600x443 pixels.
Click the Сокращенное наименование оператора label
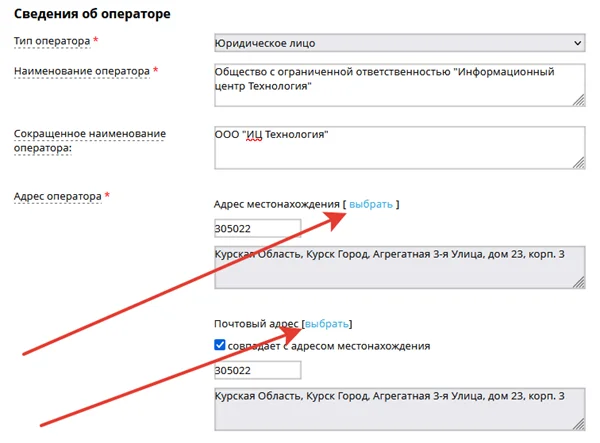(90, 141)
